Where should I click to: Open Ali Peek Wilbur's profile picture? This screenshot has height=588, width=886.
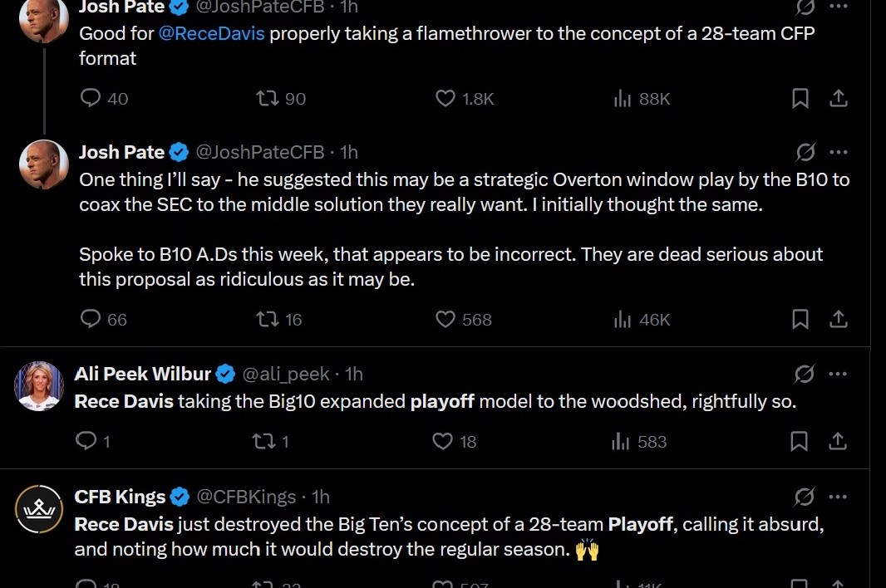(x=39, y=386)
